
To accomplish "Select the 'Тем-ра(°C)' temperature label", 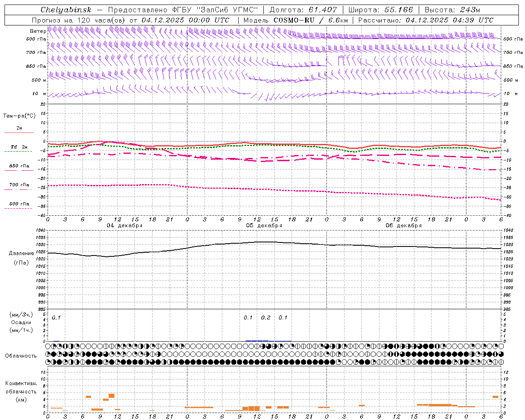I will [19, 116].
